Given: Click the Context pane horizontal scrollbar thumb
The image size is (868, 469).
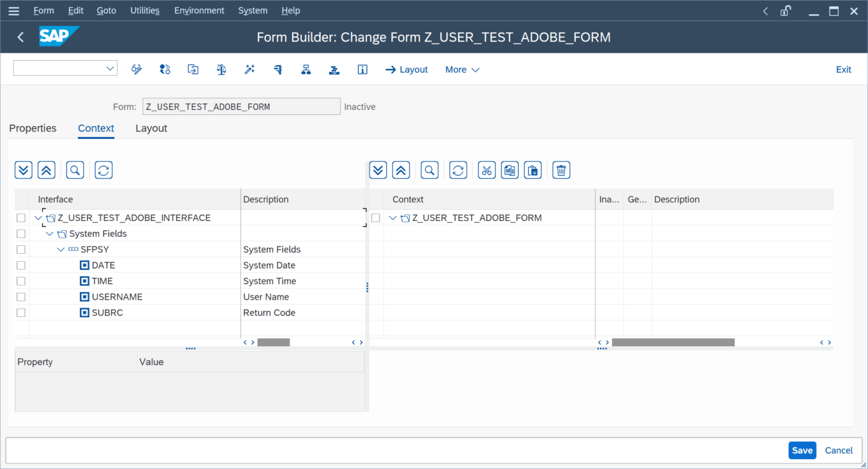Looking at the screenshot, I should 673,342.
